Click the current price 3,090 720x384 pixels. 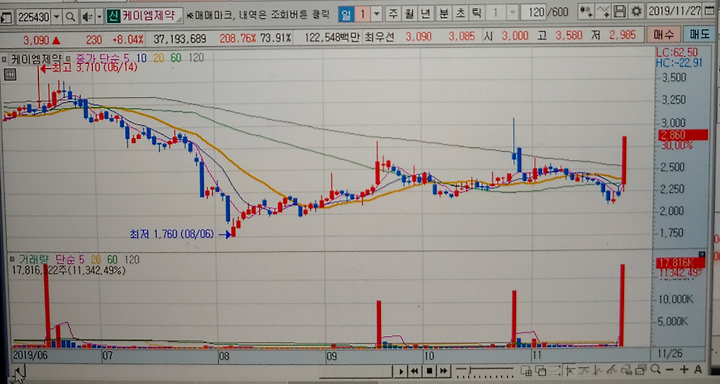tap(35, 40)
